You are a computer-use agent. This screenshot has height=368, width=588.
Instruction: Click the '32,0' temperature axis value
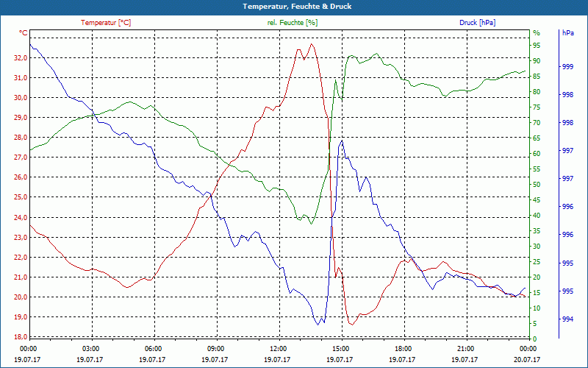pos(21,58)
